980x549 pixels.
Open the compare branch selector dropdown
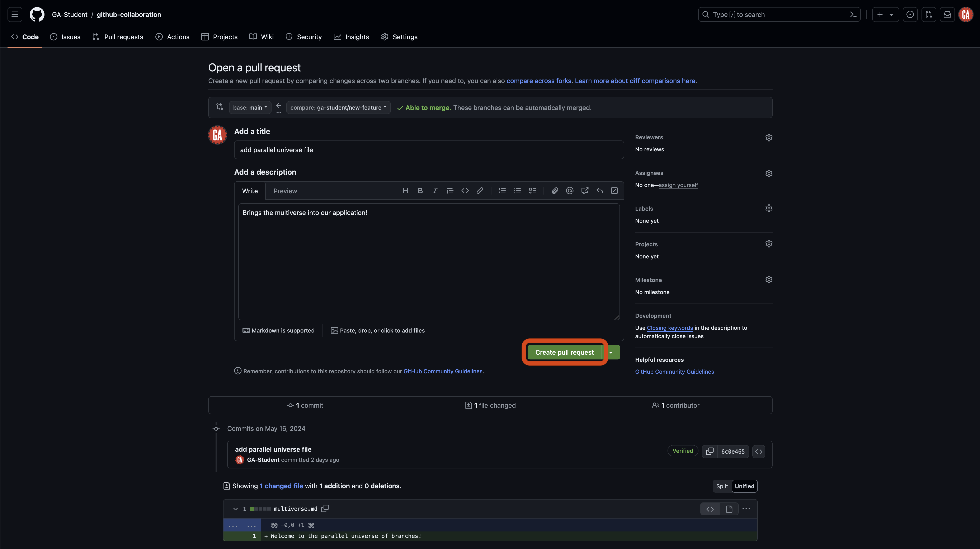338,107
